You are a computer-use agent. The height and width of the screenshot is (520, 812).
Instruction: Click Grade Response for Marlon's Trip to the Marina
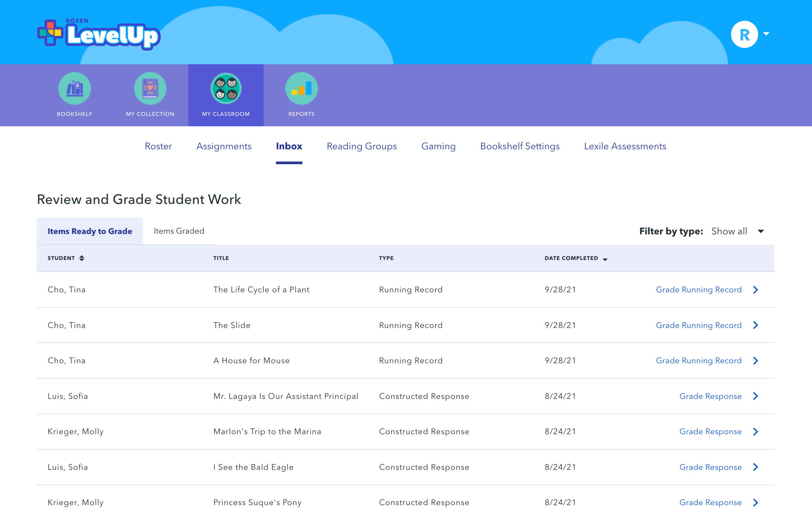tap(710, 432)
